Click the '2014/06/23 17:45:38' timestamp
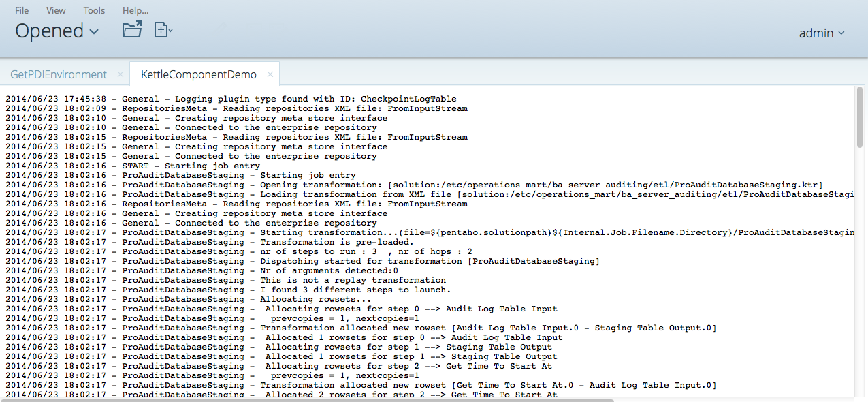This screenshot has width=868, height=402. click(56, 99)
